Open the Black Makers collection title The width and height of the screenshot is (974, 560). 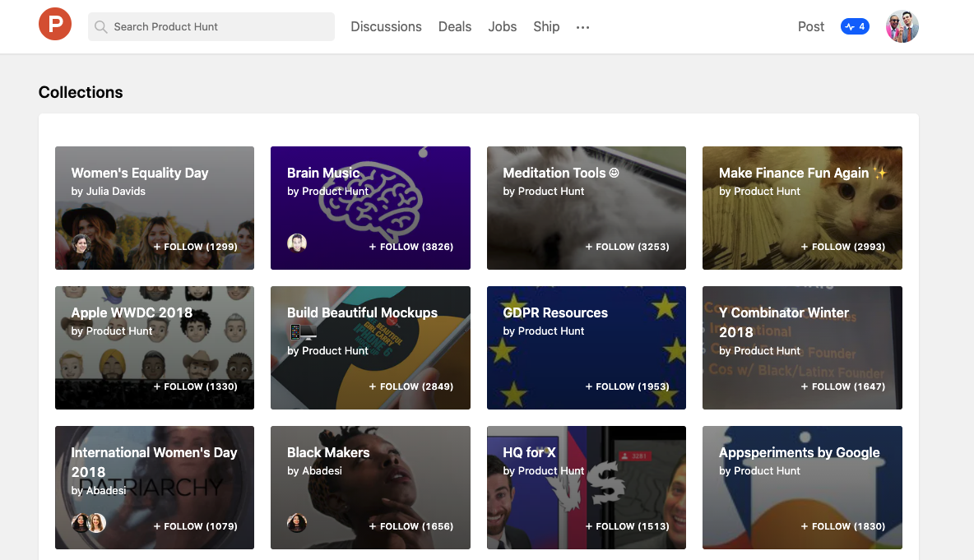point(328,452)
